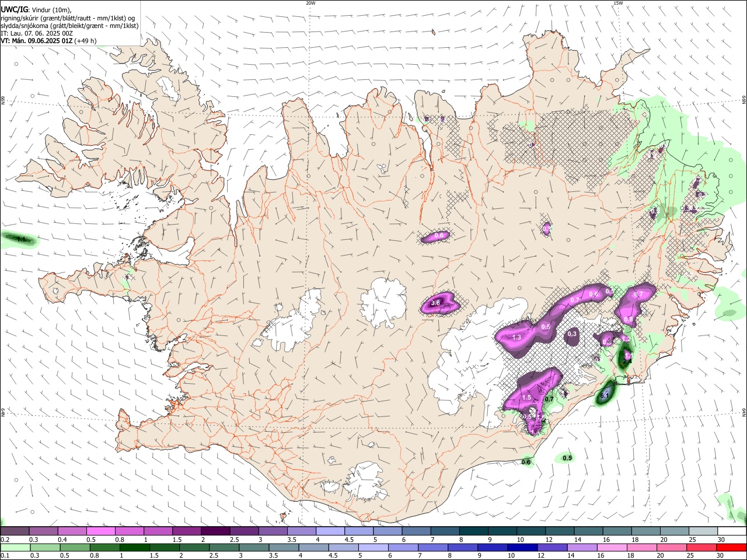This screenshot has height=560, width=747.
Task: Select the bright pink 0.5 snow scale swatch
Action: [x=100, y=531]
